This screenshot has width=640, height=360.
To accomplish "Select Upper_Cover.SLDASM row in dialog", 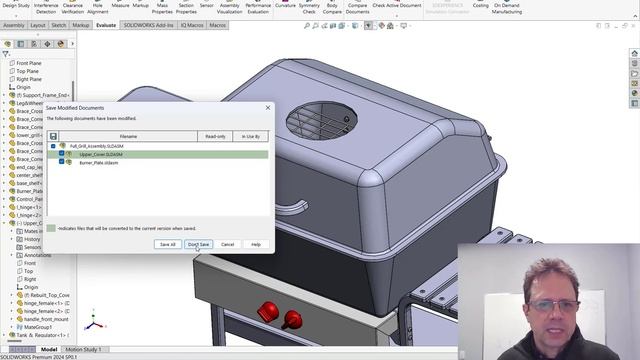I will click(x=158, y=154).
